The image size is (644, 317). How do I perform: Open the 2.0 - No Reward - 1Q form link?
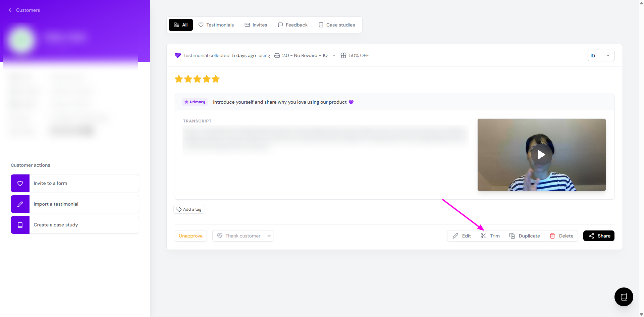click(305, 56)
